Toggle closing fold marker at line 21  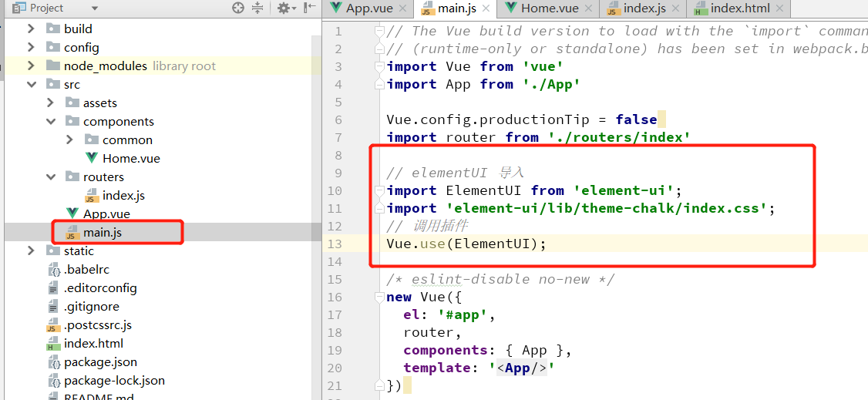click(x=379, y=385)
